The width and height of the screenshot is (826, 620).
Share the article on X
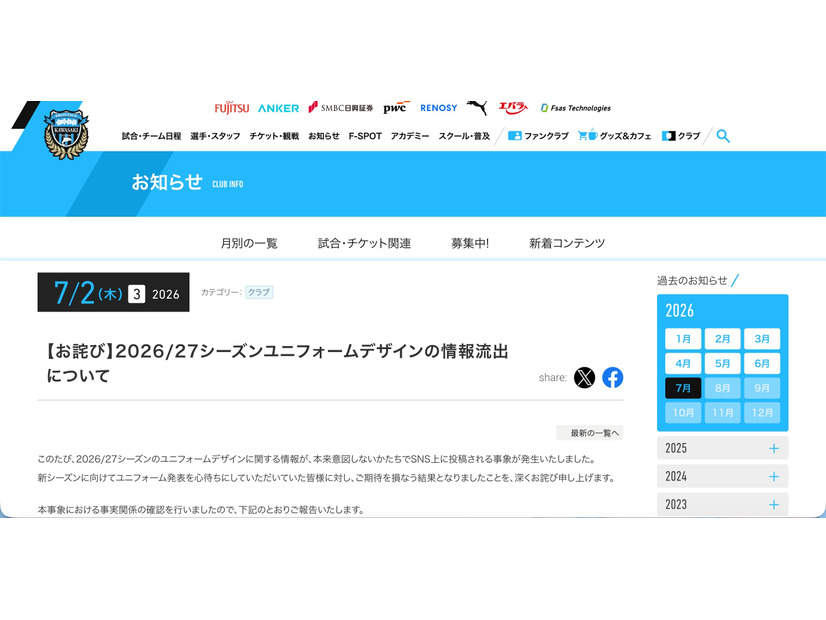[x=584, y=378]
